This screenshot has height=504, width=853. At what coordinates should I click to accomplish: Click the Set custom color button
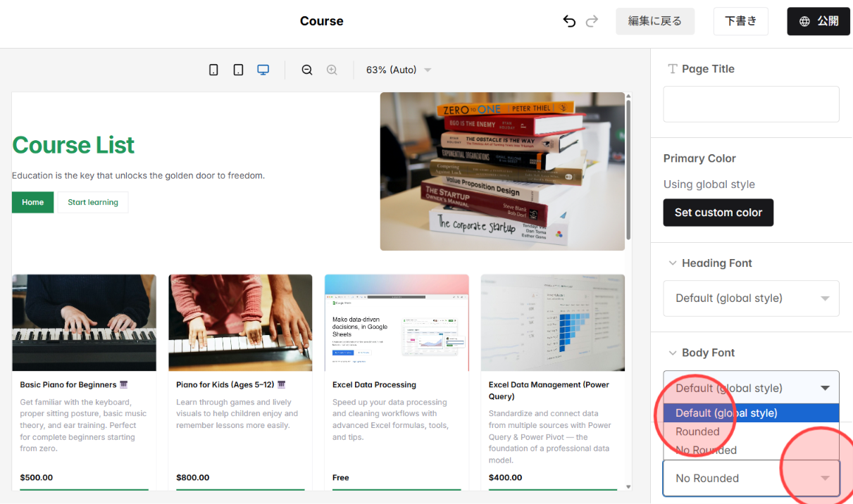click(718, 213)
